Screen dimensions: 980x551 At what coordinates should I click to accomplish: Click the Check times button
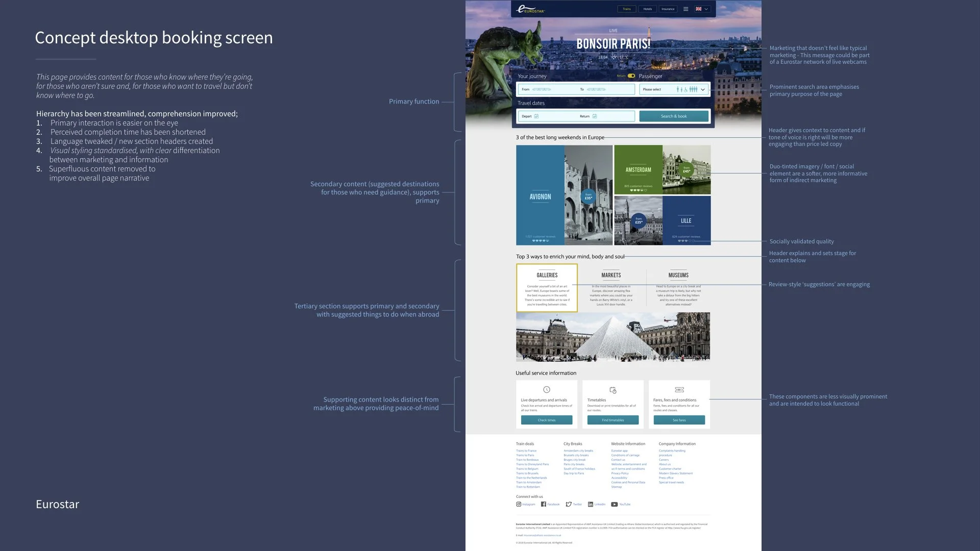(x=546, y=420)
